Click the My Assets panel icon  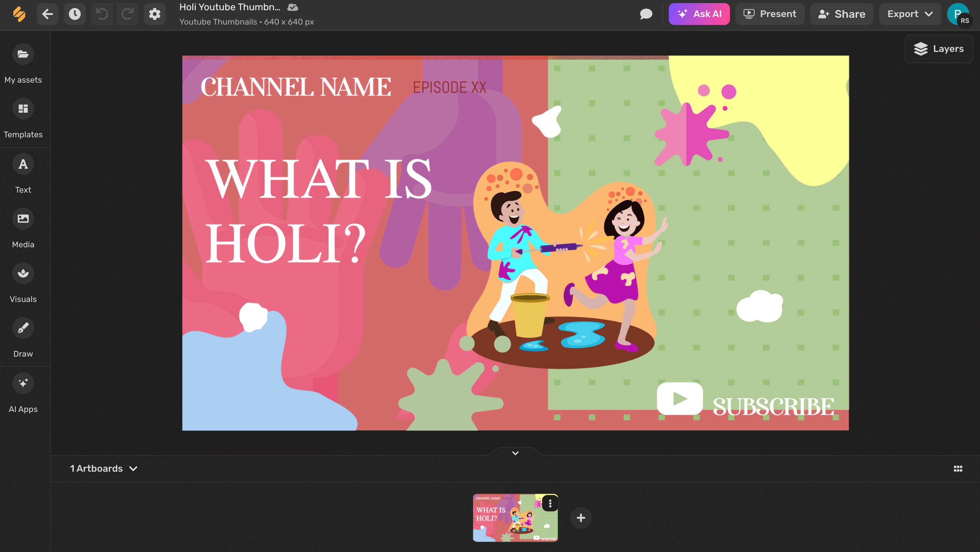[23, 54]
